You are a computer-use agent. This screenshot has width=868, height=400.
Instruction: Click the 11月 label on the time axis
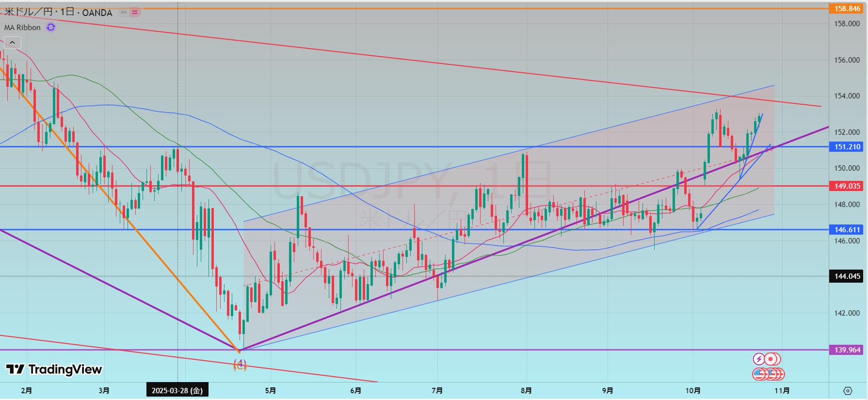coord(782,390)
